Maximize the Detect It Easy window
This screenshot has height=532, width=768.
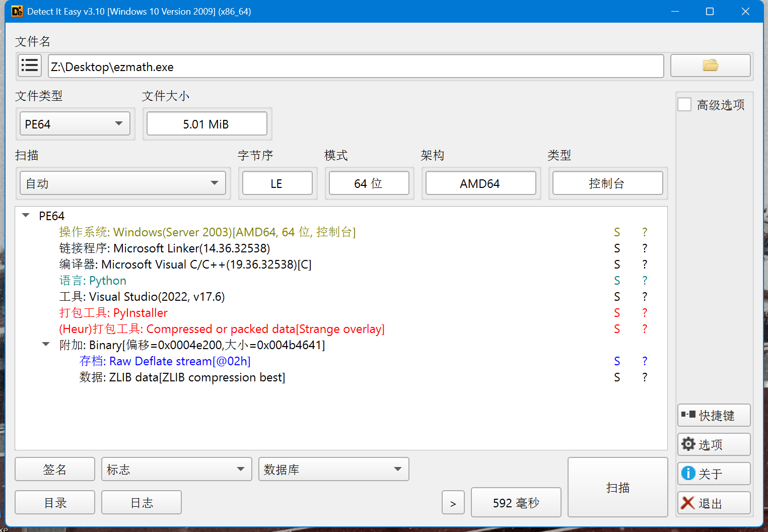pyautogui.click(x=710, y=11)
